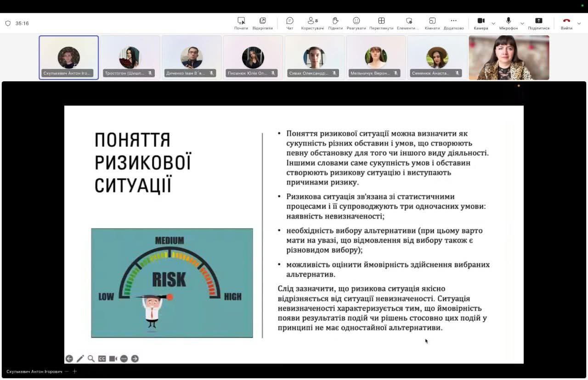This screenshot has width=588, height=380.
Task: Expand the camera options dropdown arrow
Action: pyautogui.click(x=493, y=23)
